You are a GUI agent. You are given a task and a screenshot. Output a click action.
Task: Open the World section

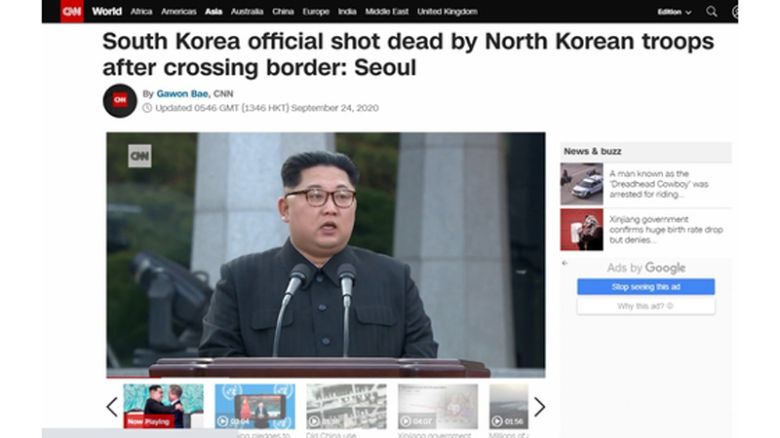(x=106, y=11)
